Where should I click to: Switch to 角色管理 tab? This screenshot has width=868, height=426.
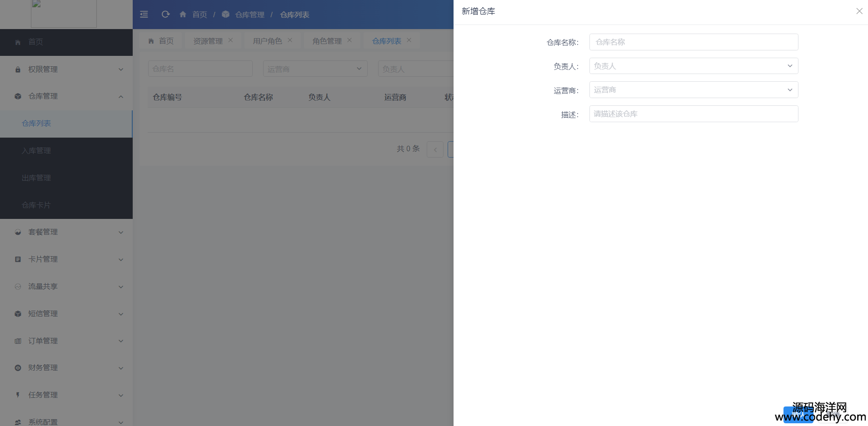click(327, 41)
